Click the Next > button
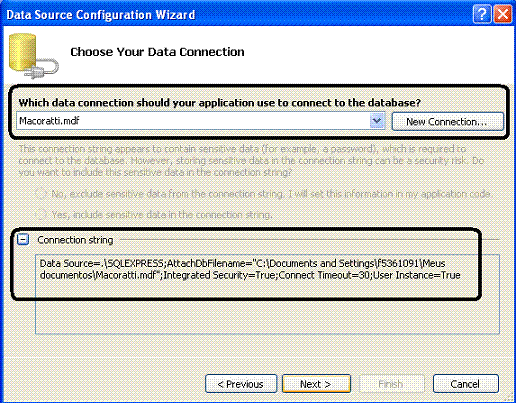 (316, 384)
